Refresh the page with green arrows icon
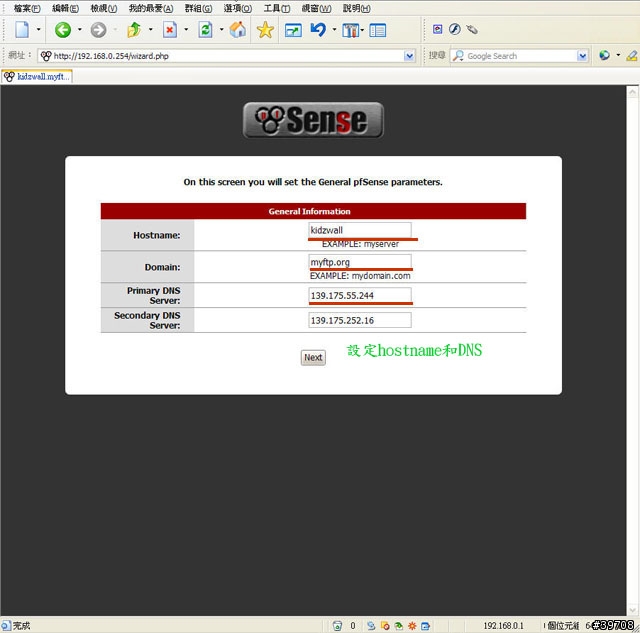Screen dimensions: 640x633 pyautogui.click(x=205, y=30)
